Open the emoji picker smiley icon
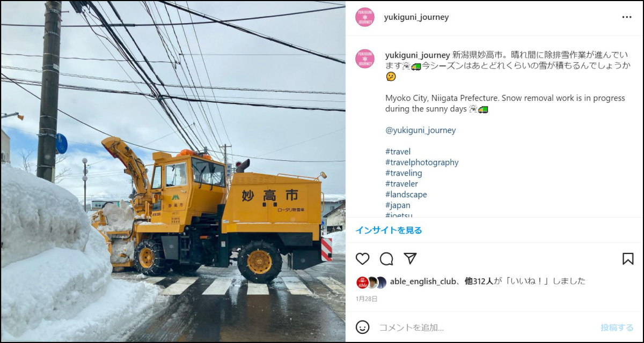Screen dimensions: 644x343 click(363, 327)
